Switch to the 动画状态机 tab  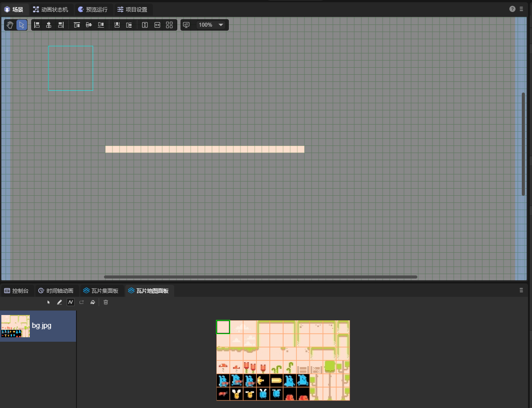coord(50,9)
